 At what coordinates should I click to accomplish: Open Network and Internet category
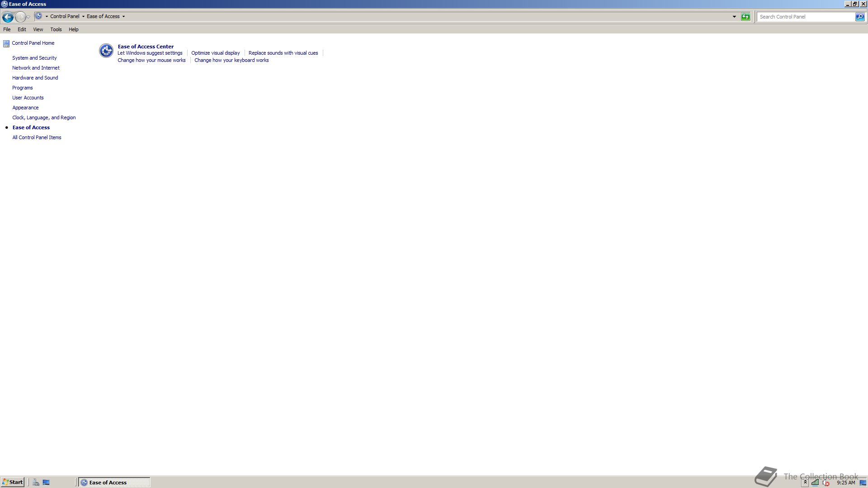tap(36, 68)
